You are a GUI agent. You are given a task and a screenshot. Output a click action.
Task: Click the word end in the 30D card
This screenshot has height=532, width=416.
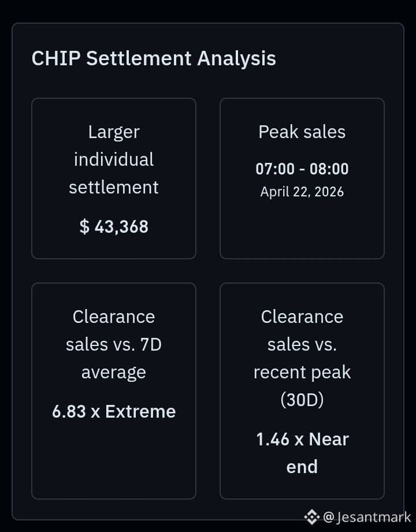302,467
